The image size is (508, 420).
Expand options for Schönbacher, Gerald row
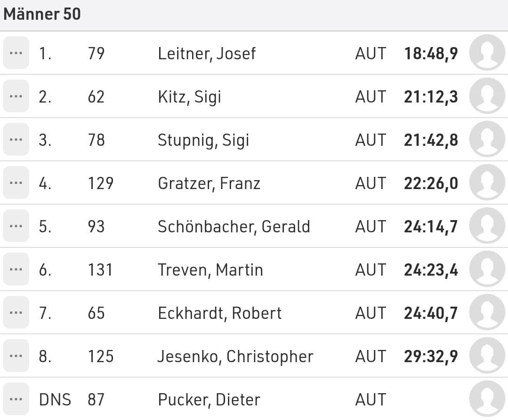coord(16,226)
